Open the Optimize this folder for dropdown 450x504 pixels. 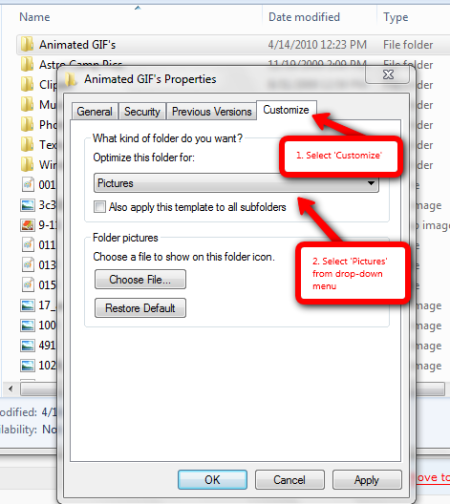[x=236, y=183]
